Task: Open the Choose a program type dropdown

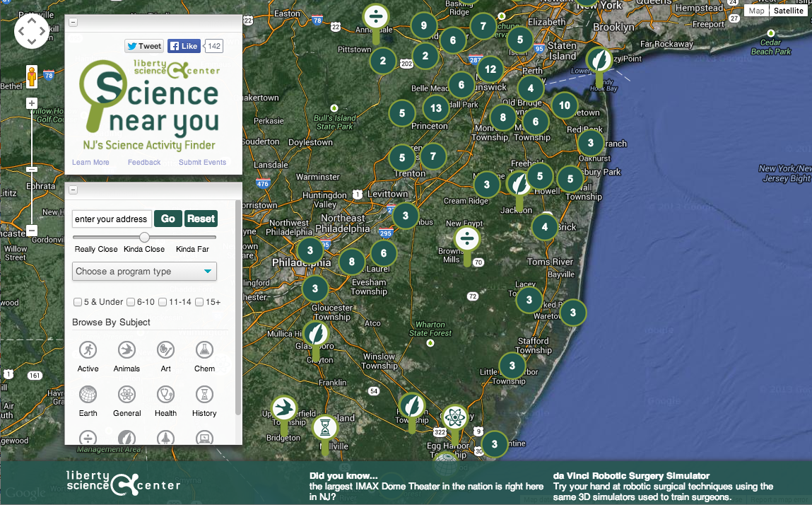Action: point(144,272)
